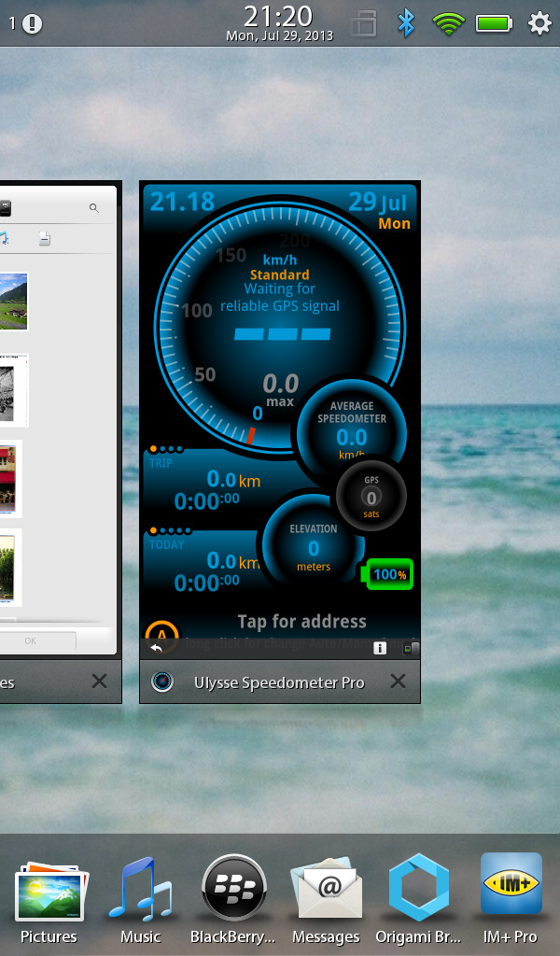Close the Ulysse Speedometer Pro app card
Viewport: 560px width, 956px height.
398,681
